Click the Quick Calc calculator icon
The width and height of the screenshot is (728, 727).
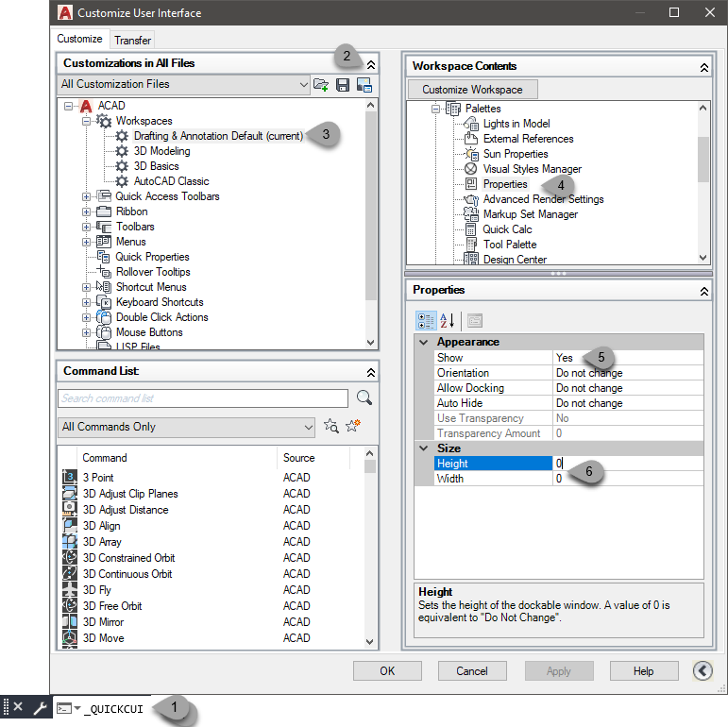(x=471, y=229)
